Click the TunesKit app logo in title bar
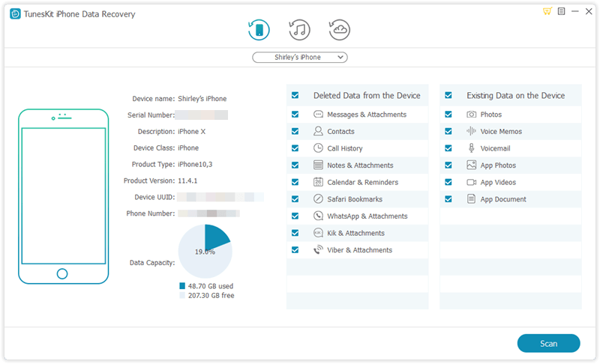 [x=13, y=12]
